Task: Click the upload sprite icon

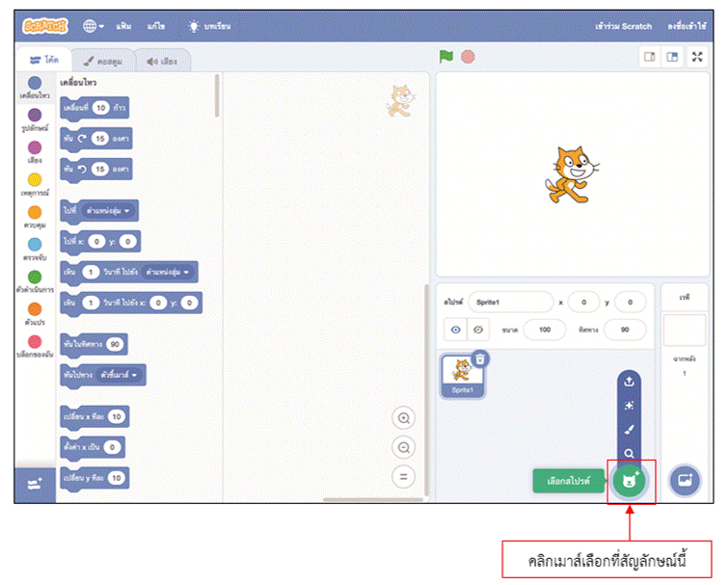Action: pos(629,381)
